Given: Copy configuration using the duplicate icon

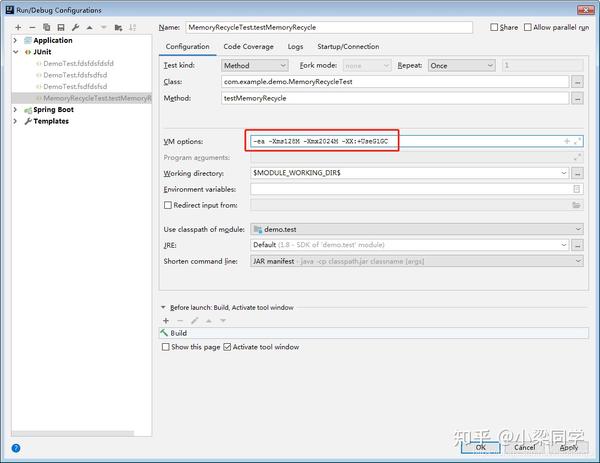Looking at the screenshot, I should click(46, 28).
